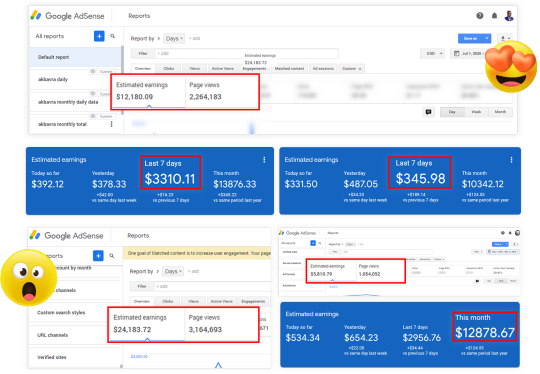
Task: Click Reports heading in bottom-left window
Action: [138, 236]
